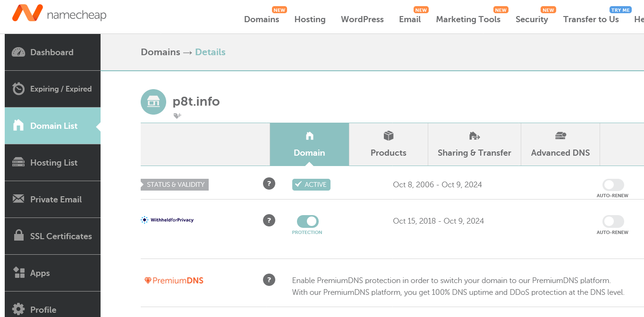Disable the privacy Protection switch
This screenshot has width=644, height=317.
pos(308,221)
